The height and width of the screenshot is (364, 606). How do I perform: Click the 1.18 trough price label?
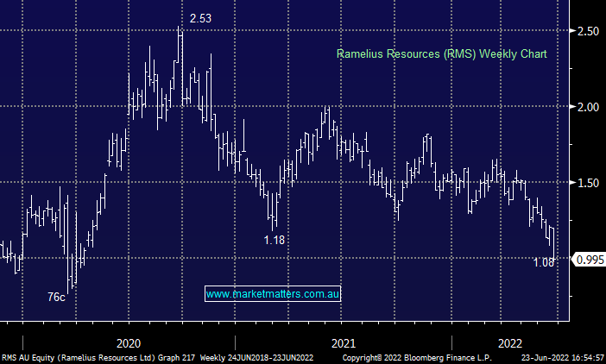(275, 239)
